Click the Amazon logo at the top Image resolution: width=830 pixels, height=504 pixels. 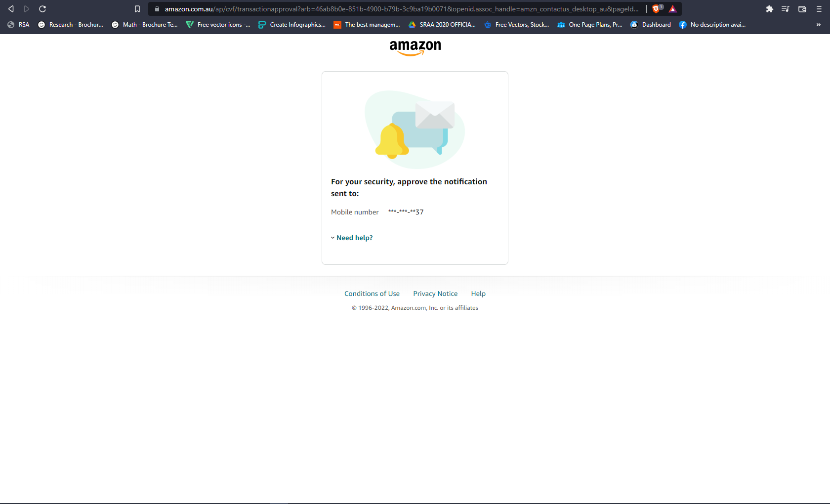click(x=415, y=47)
